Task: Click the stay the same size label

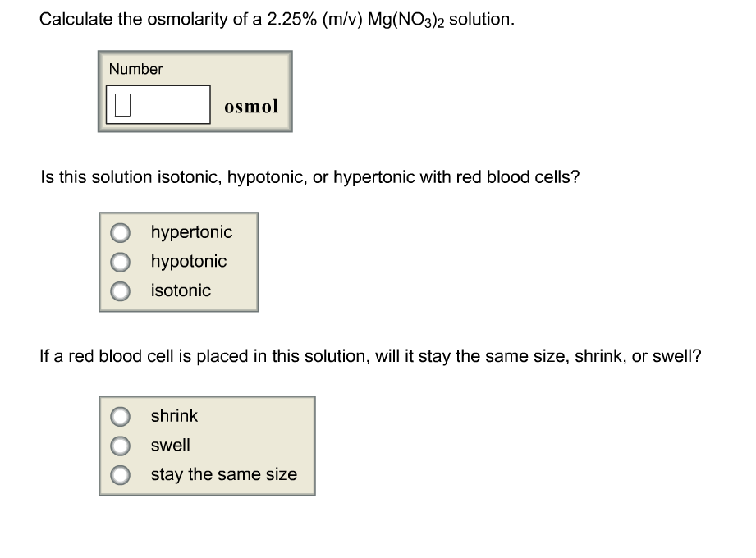Action: (223, 474)
